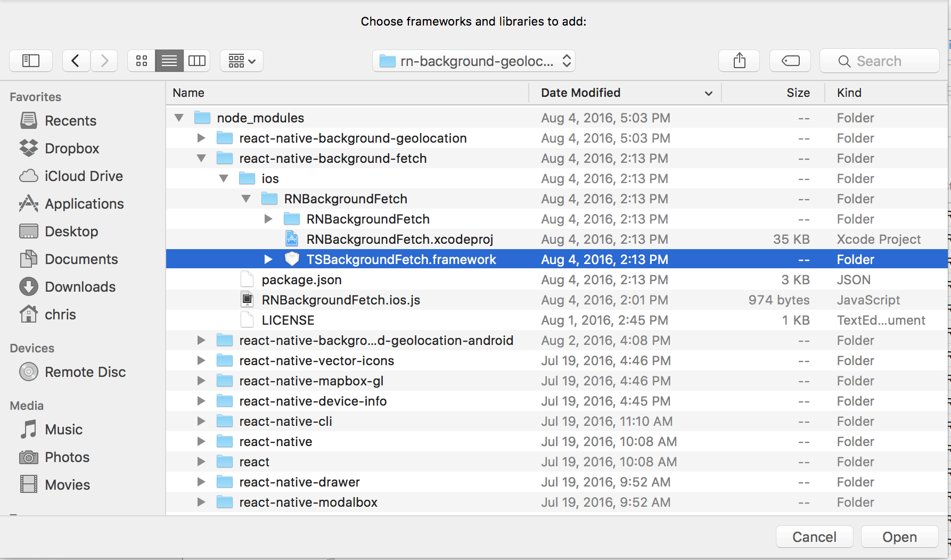Expand the react-native-device-info folder
Viewport: 951px width, 560px height.
click(201, 401)
